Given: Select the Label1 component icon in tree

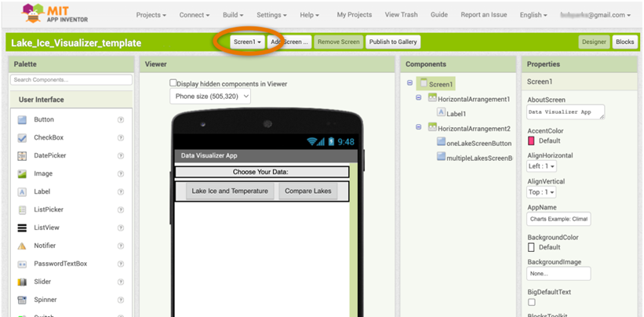Looking at the screenshot, I should pyautogui.click(x=442, y=113).
